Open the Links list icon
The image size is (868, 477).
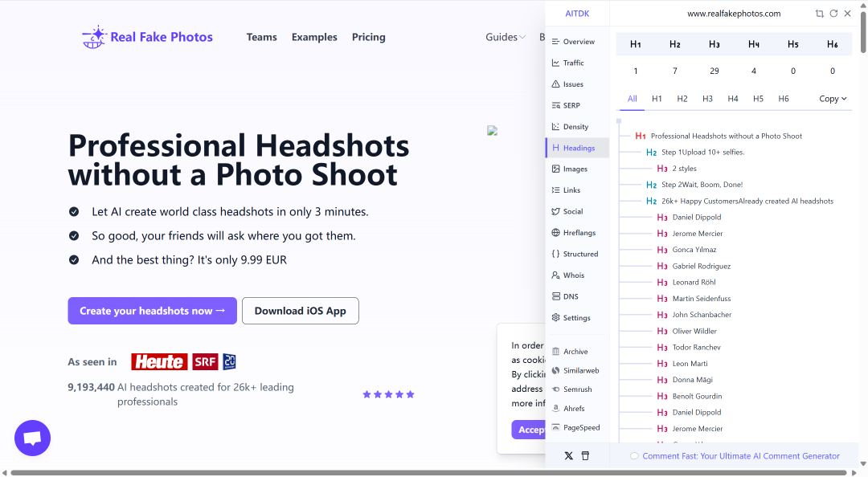556,190
